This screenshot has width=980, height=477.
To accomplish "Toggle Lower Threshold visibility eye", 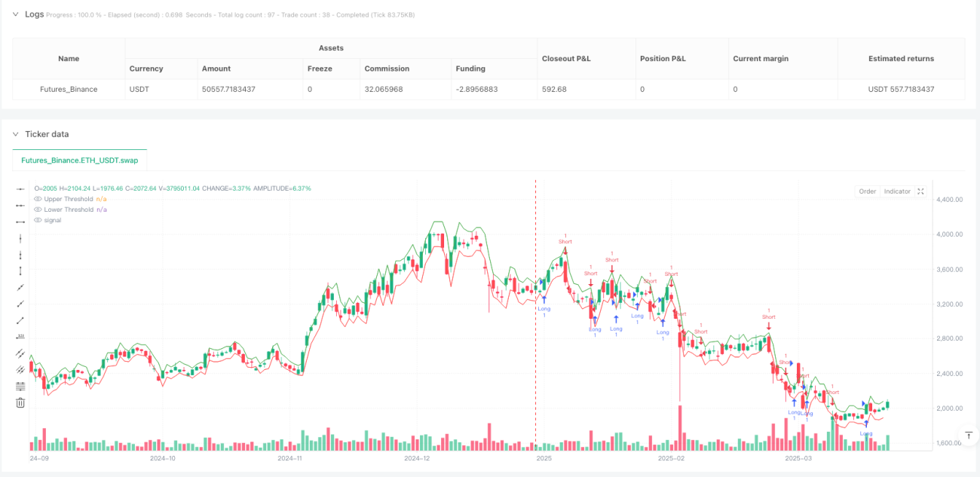I will tap(38, 209).
